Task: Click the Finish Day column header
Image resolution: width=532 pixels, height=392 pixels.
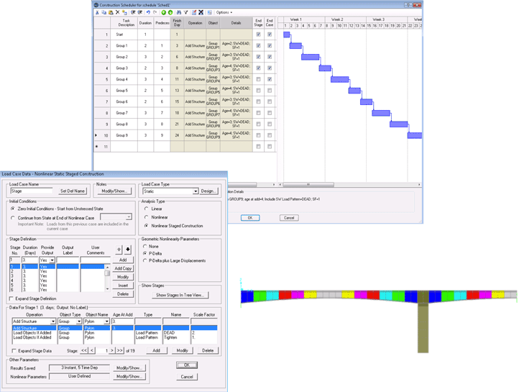Action: (x=177, y=23)
